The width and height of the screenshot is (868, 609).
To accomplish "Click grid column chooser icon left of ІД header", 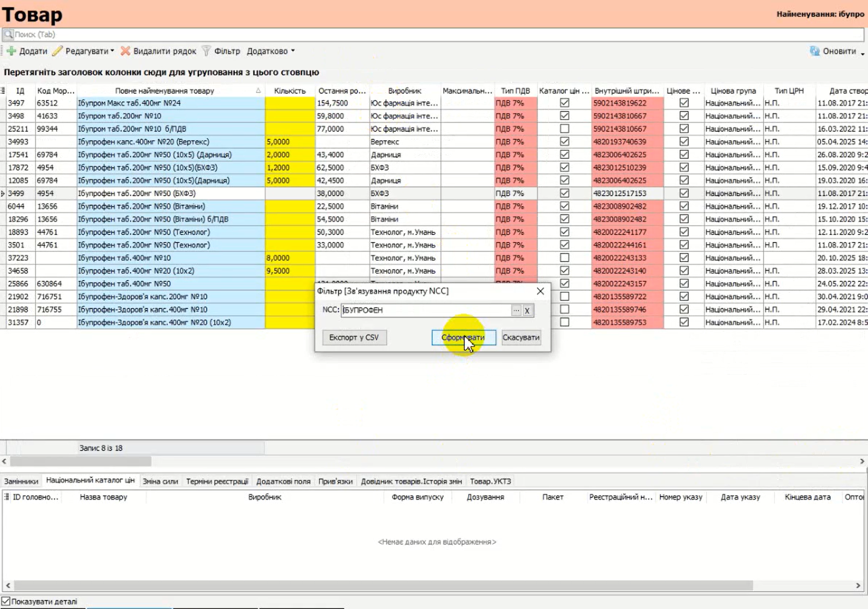I will pos(3,91).
